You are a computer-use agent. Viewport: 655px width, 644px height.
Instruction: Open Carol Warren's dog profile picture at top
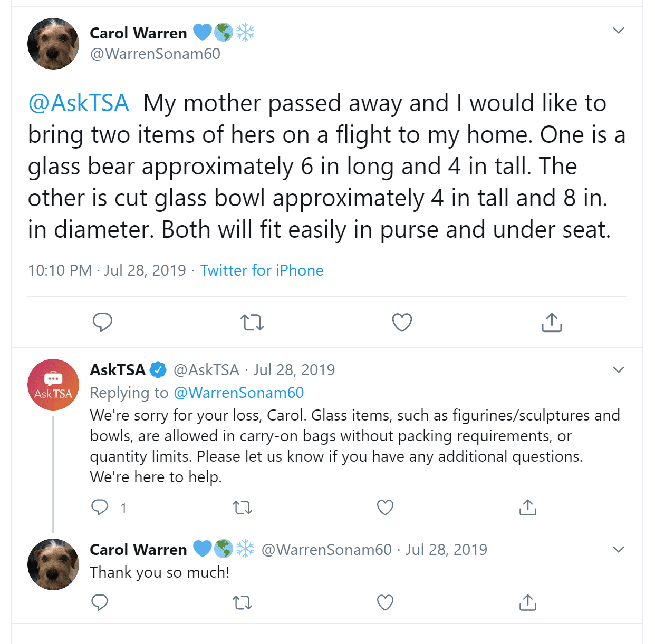53,44
